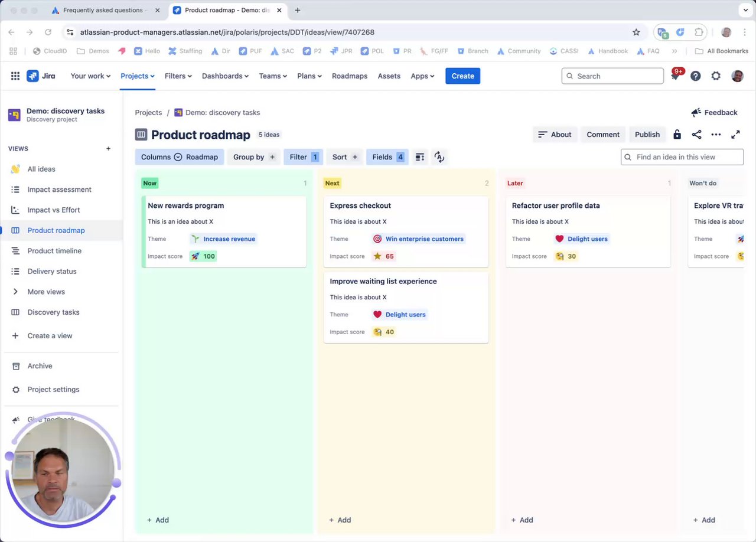Screen dimensions: 756x542
Task: Open the Jira help question mark
Action: pos(696,76)
